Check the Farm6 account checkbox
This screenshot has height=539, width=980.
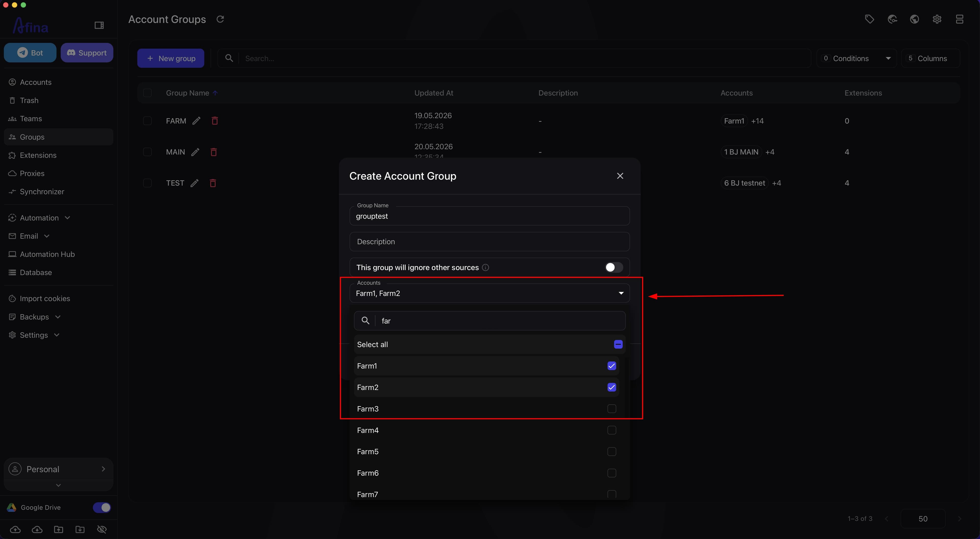[x=612, y=473]
